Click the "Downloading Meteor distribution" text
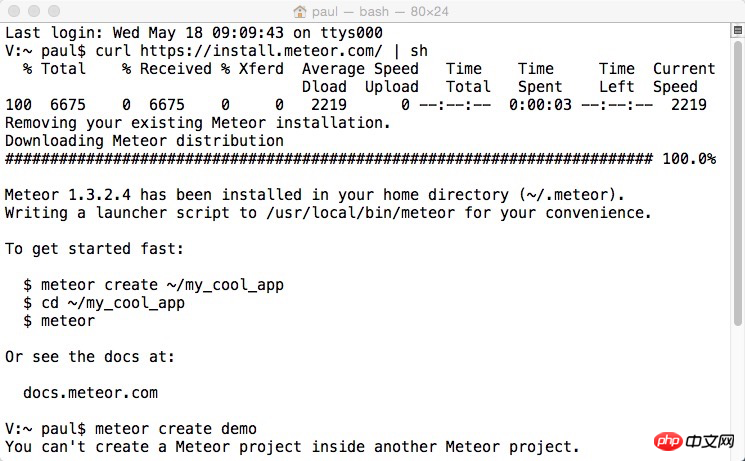 coord(144,141)
